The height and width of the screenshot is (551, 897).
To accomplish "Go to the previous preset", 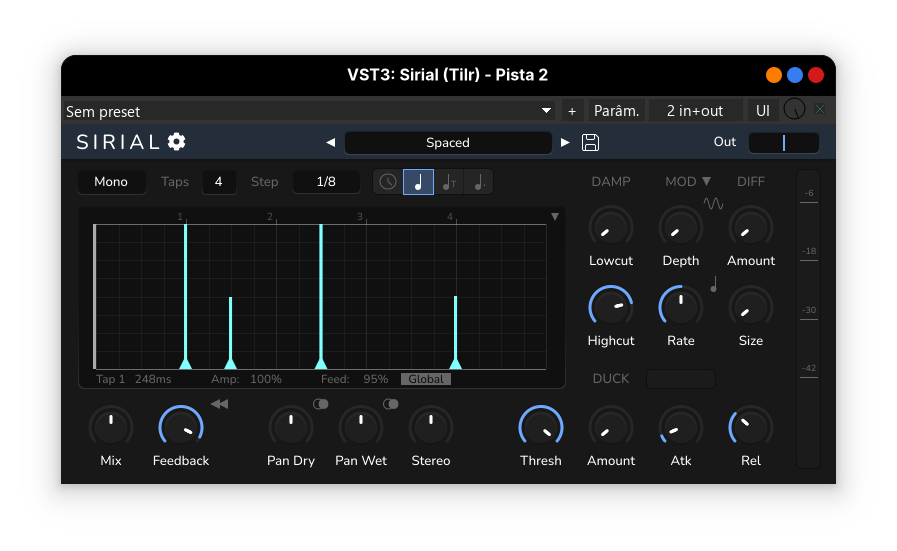I will 331,142.
